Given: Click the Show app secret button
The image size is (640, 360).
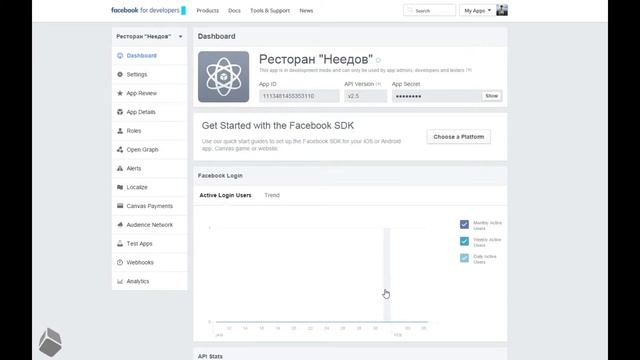Looking at the screenshot, I should click(x=491, y=96).
